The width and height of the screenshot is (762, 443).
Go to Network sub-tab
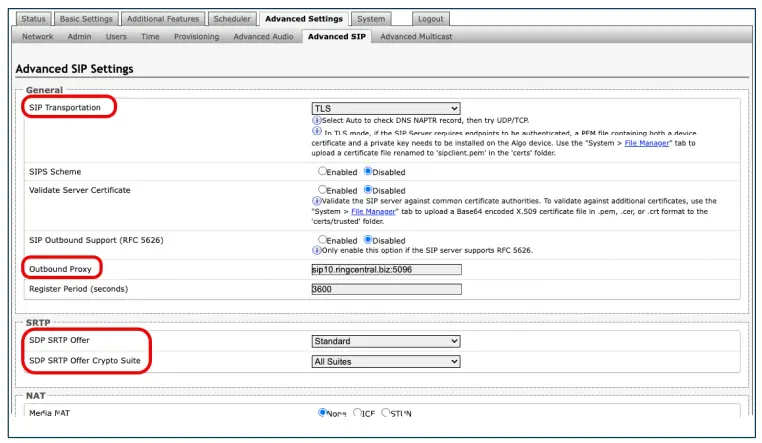pos(37,36)
